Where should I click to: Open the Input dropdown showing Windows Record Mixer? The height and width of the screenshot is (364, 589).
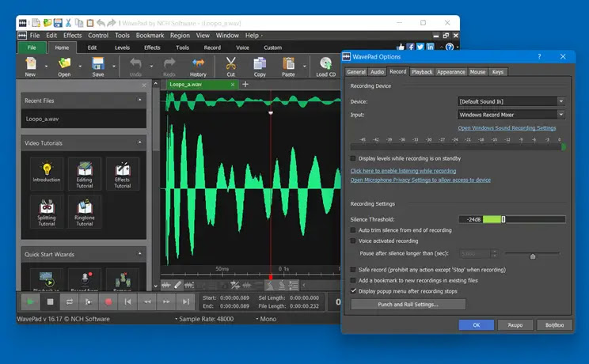[x=511, y=115]
